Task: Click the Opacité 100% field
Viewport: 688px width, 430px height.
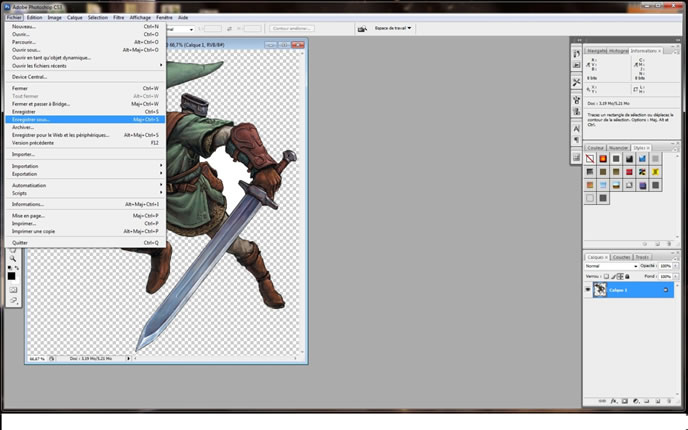Action: (665, 266)
